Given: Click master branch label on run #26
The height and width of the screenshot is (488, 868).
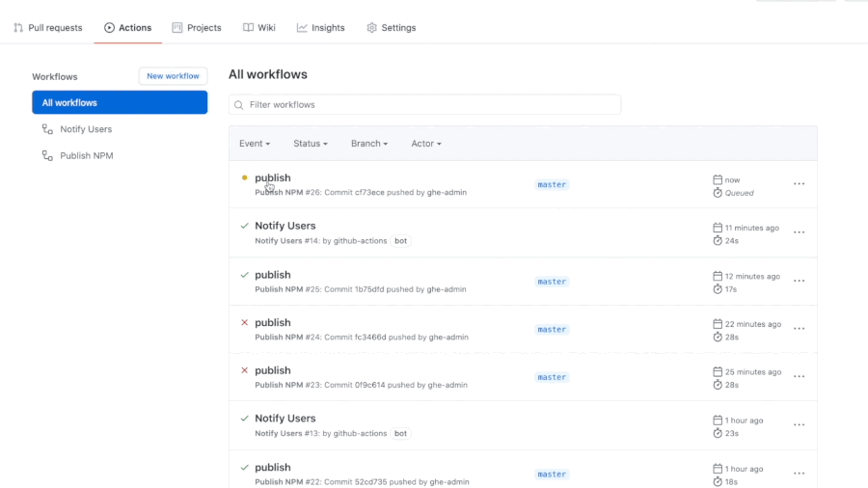Looking at the screenshot, I should [552, 185].
